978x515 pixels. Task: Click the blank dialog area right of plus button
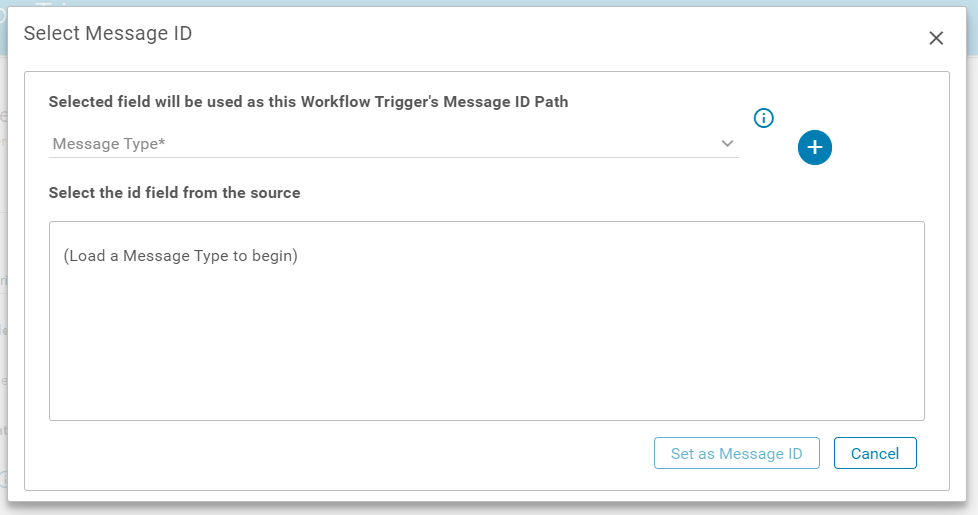pos(890,148)
